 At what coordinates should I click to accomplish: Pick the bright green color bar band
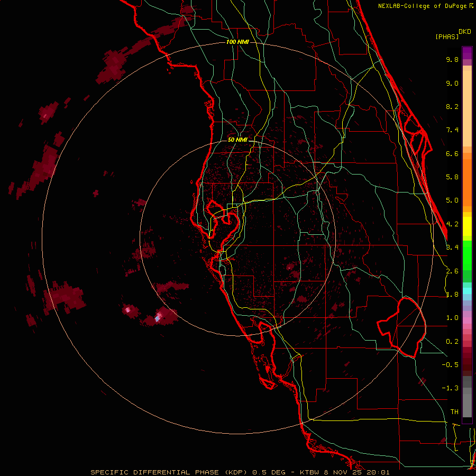[x=467, y=255]
